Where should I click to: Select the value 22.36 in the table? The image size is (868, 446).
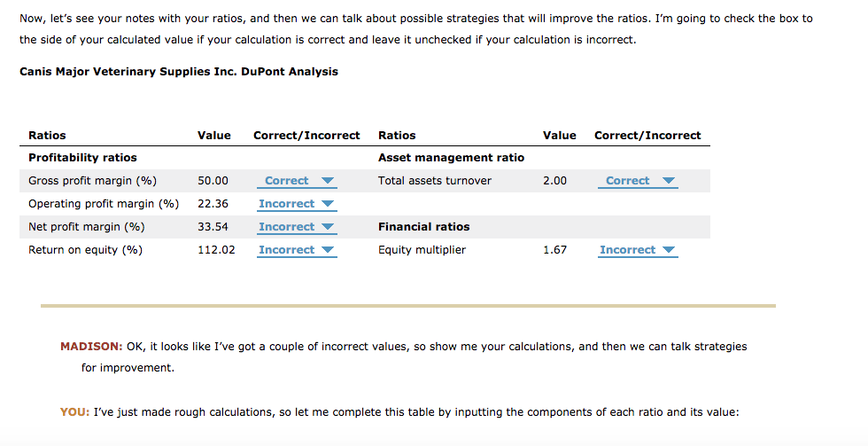click(213, 204)
